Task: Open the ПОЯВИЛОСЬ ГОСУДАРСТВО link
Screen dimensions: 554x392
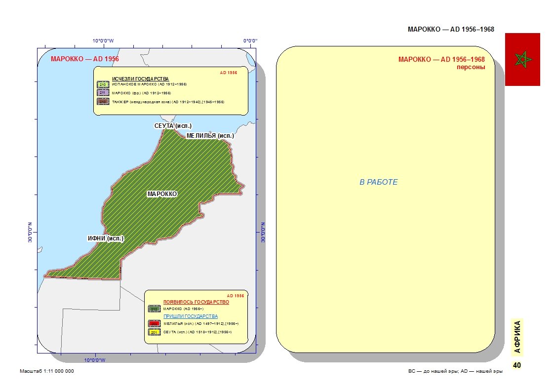Action: point(196,302)
